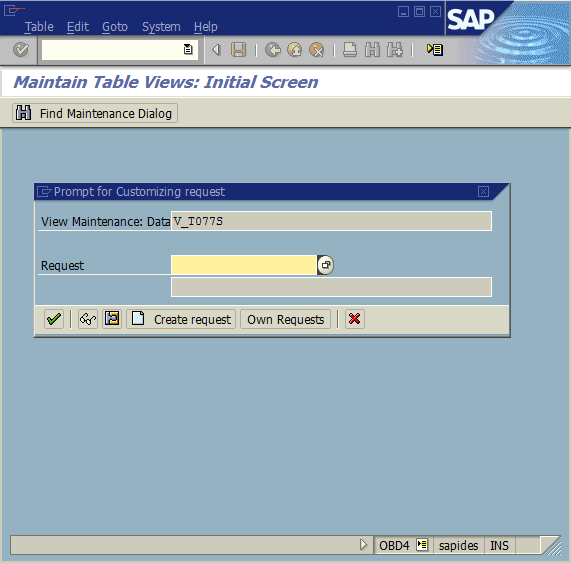Click into the yellow Request input field
The width and height of the screenshot is (571, 563).
244,265
